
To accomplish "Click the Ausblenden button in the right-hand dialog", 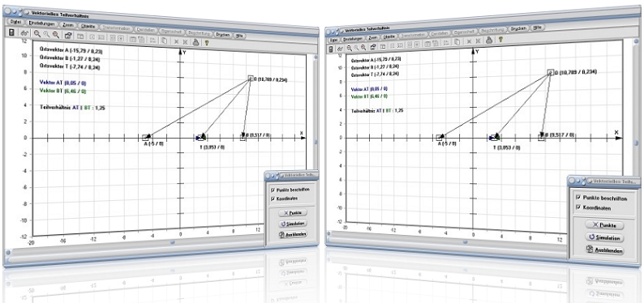I will pos(604,250).
